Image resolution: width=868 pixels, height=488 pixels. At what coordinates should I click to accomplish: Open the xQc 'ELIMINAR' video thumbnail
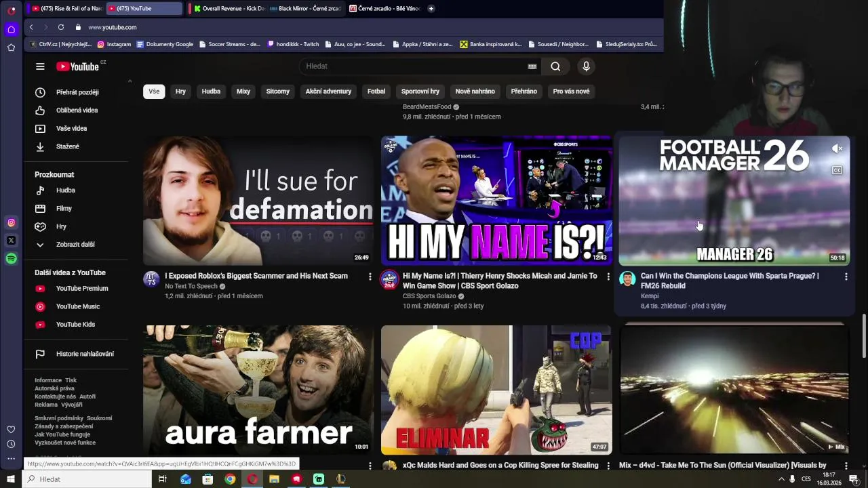496,390
